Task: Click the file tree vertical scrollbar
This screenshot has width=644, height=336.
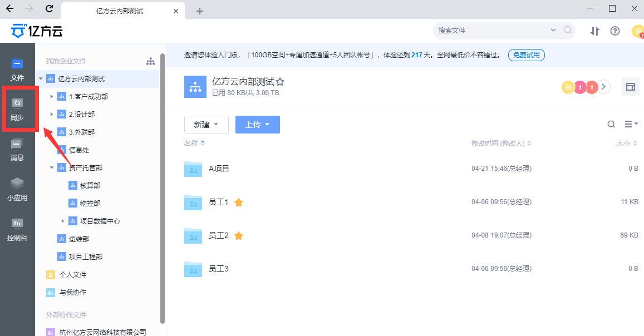Action: point(162,189)
